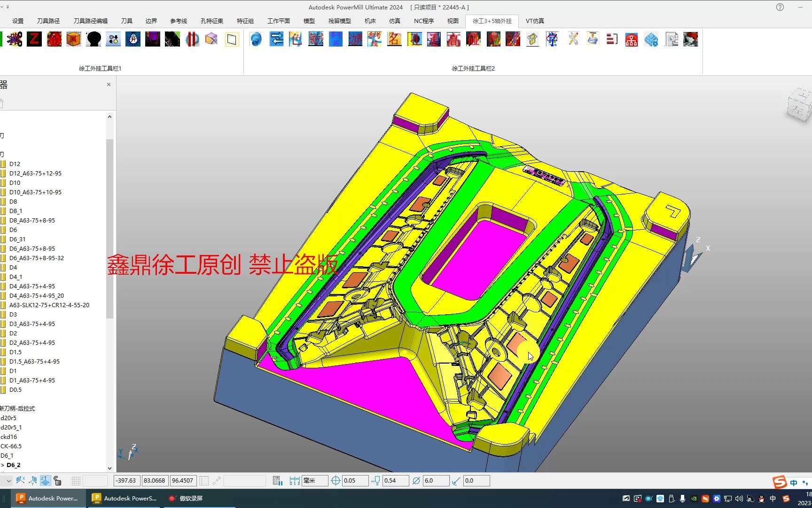Click the 名 naming plugin icon
The image size is (812, 508).
tap(394, 39)
